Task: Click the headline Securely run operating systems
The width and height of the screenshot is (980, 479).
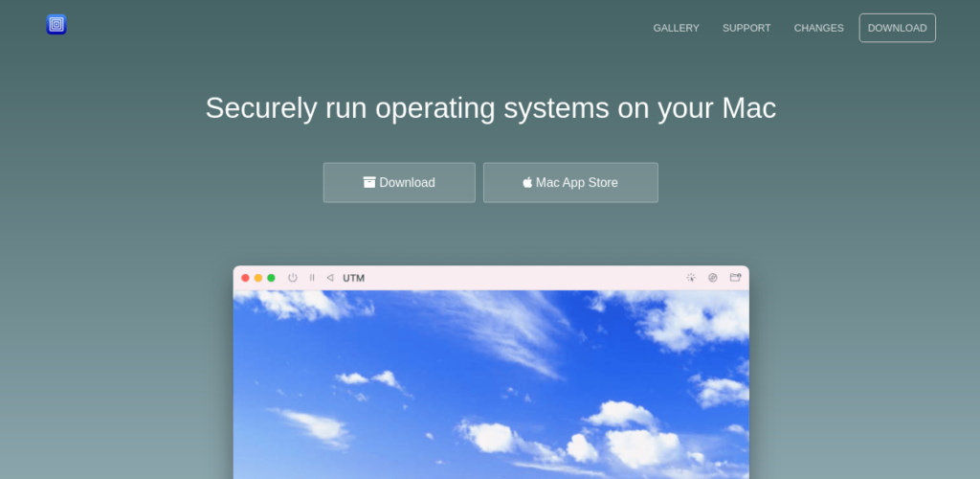Action: (491, 107)
